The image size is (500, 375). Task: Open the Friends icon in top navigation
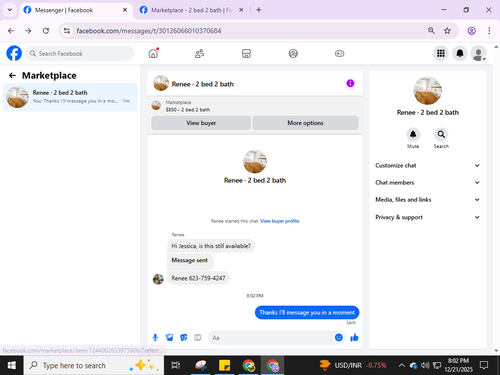[199, 53]
